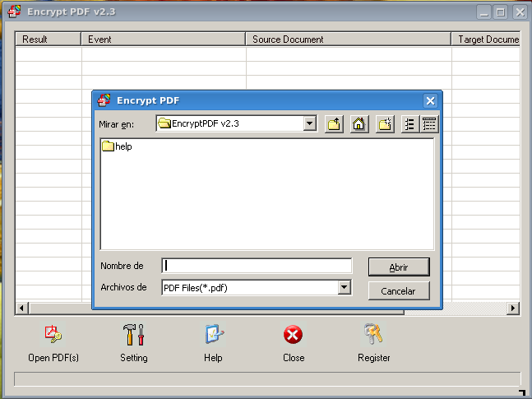Click the file dialog title bar app icon
Viewport: 532px width, 399px height.
pyautogui.click(x=104, y=100)
